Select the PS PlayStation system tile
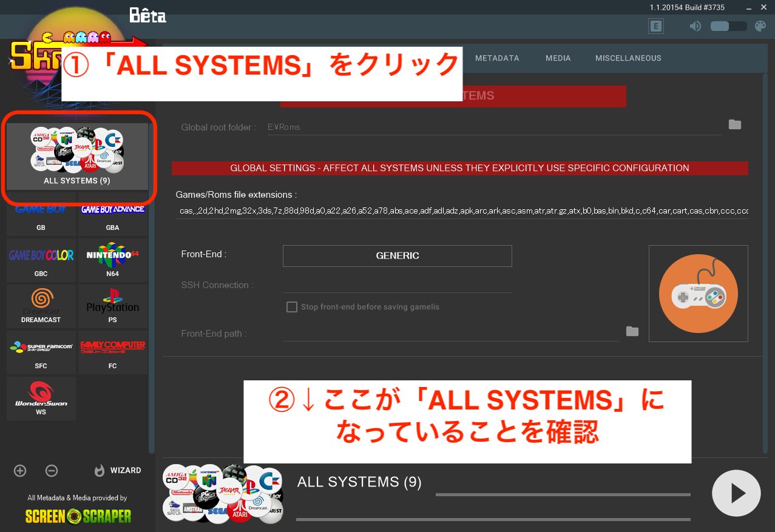This screenshot has height=532, width=775. tap(113, 306)
